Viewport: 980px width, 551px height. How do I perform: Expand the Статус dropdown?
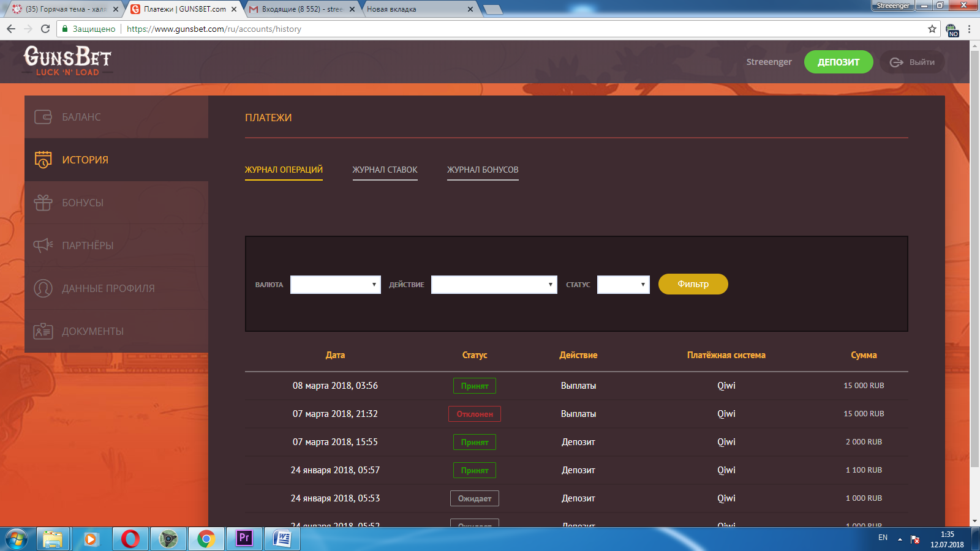coord(624,285)
